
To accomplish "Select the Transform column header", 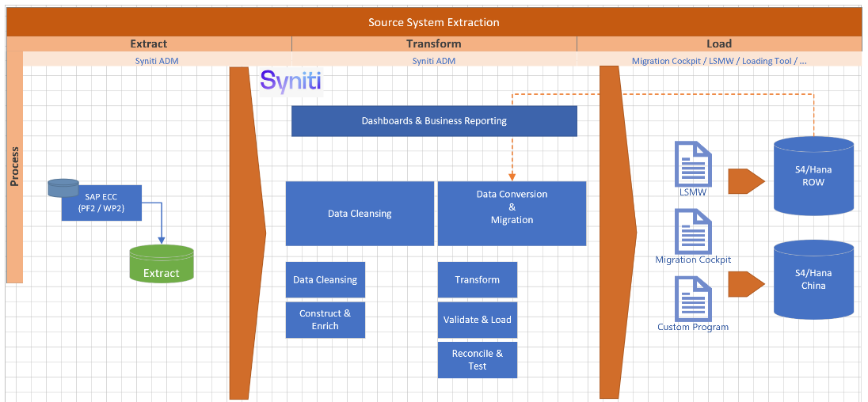I will pos(433,44).
